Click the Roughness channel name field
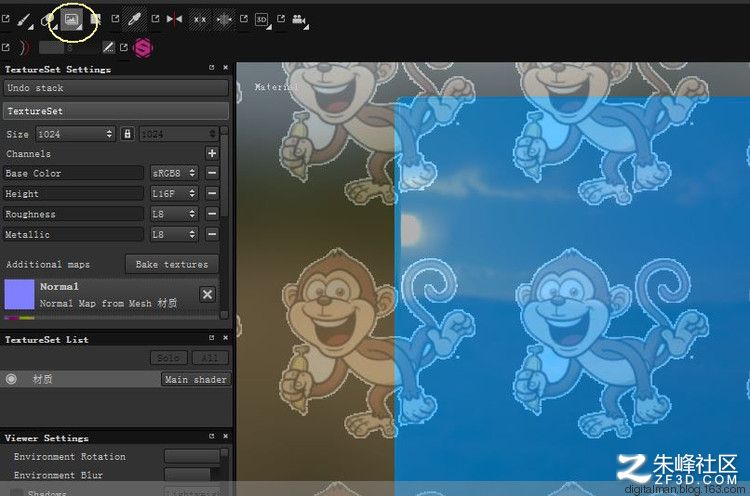This screenshot has width=750, height=496. [73, 214]
